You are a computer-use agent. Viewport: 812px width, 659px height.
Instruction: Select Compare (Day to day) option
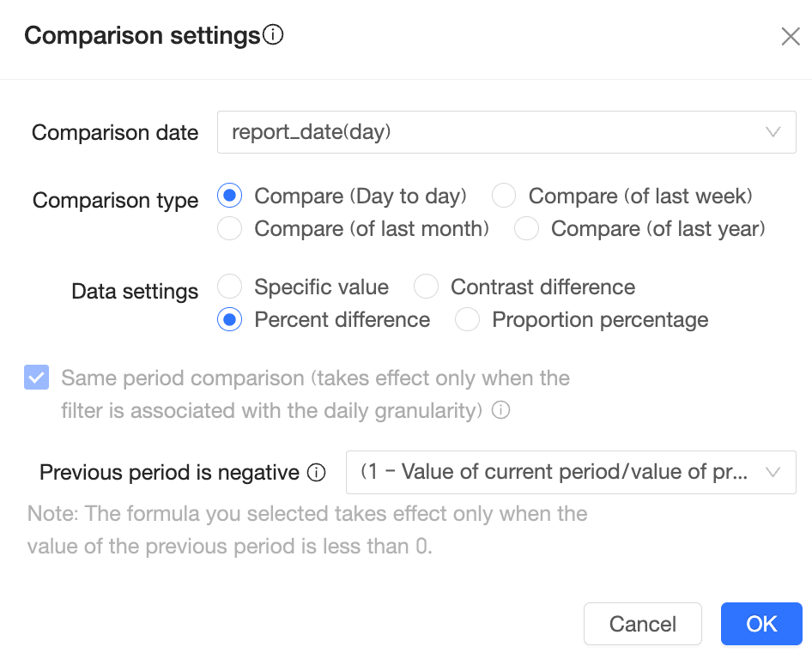(x=230, y=196)
